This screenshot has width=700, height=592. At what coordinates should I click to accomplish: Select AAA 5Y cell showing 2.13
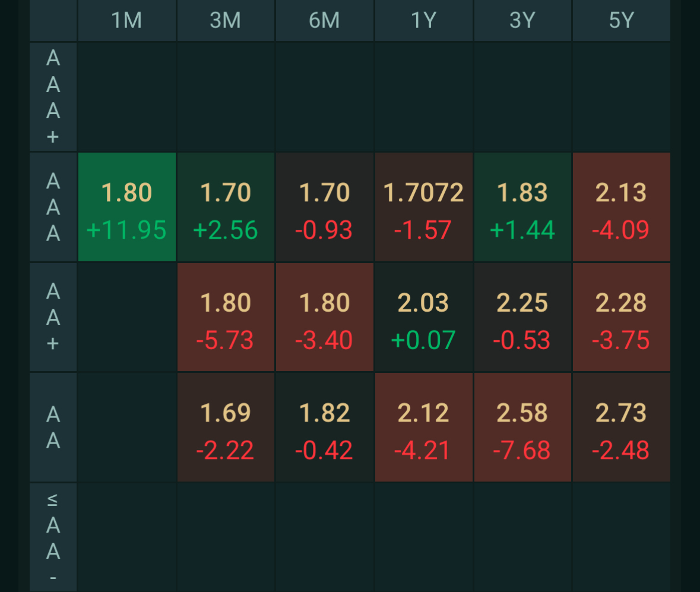(x=621, y=207)
